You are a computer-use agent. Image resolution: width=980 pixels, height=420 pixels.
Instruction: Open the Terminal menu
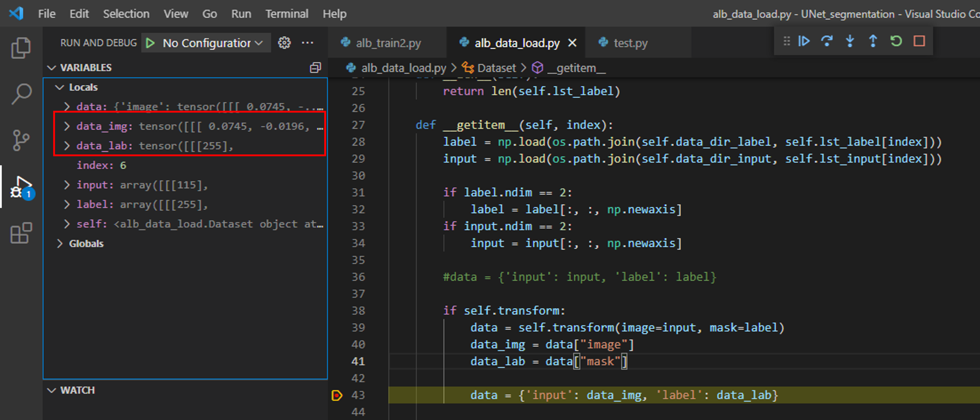tap(286, 14)
